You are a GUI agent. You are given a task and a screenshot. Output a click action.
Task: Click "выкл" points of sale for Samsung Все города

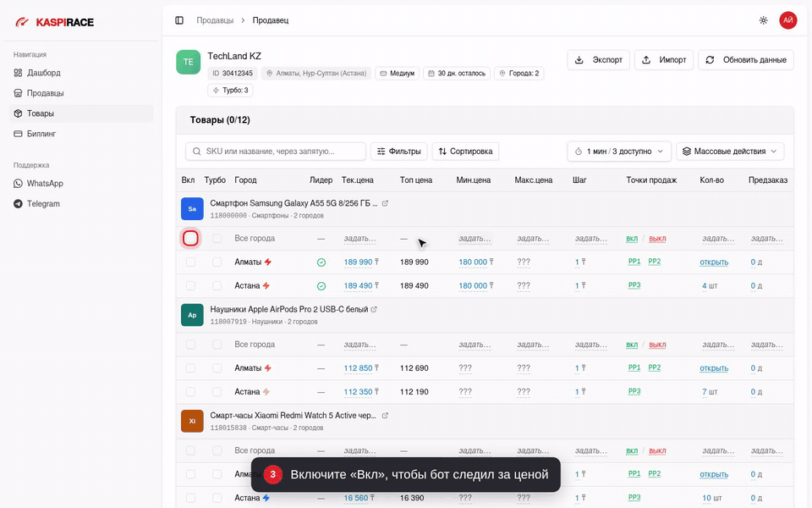[x=657, y=239]
